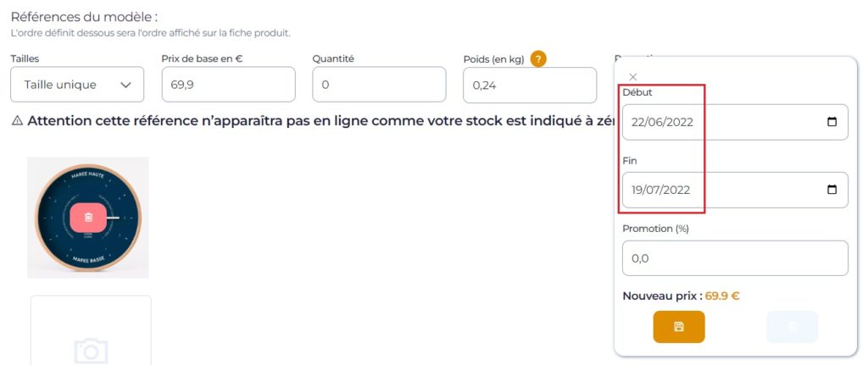The image size is (868, 365).
Task: Click the Prix de base field showing 69,9
Action: coord(228,85)
